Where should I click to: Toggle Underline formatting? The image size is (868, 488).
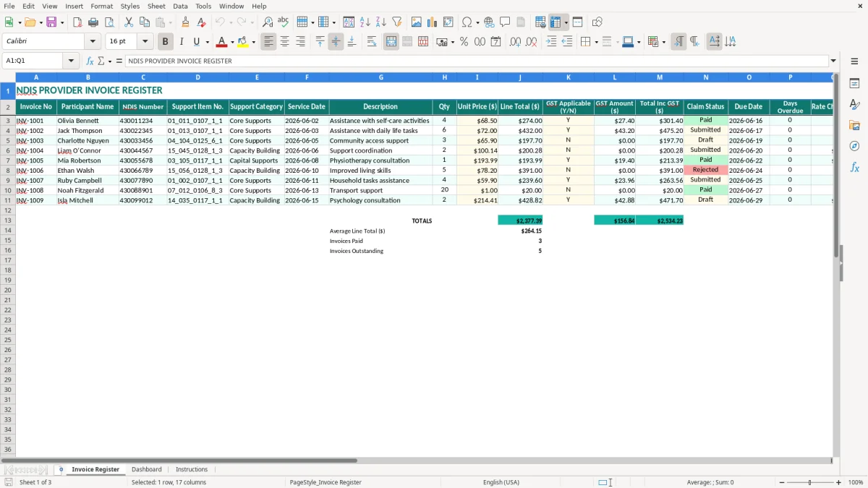coord(196,42)
